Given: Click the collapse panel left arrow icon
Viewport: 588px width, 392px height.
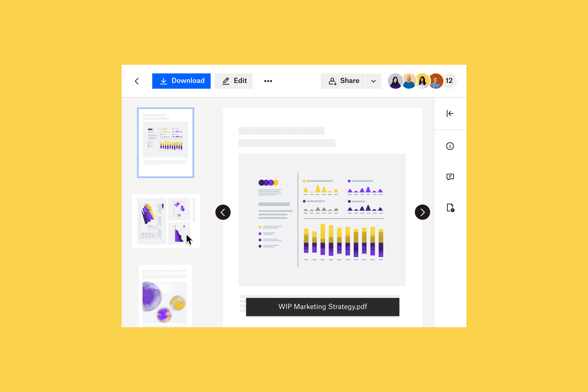Looking at the screenshot, I should pos(450,113).
